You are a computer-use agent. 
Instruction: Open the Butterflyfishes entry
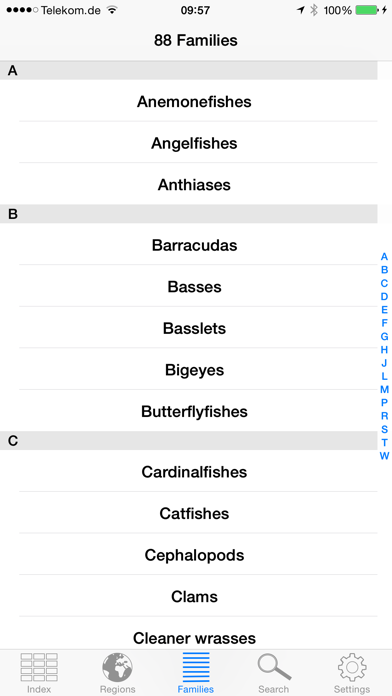(194, 411)
